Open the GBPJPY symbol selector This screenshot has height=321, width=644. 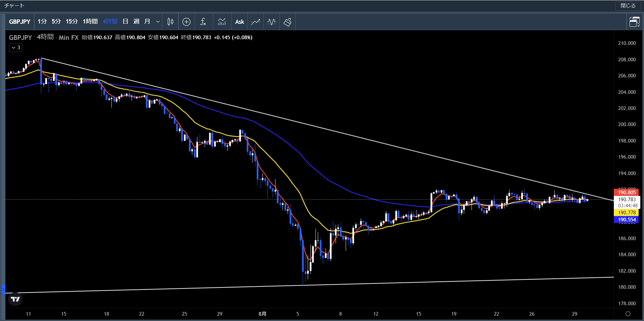(x=20, y=22)
